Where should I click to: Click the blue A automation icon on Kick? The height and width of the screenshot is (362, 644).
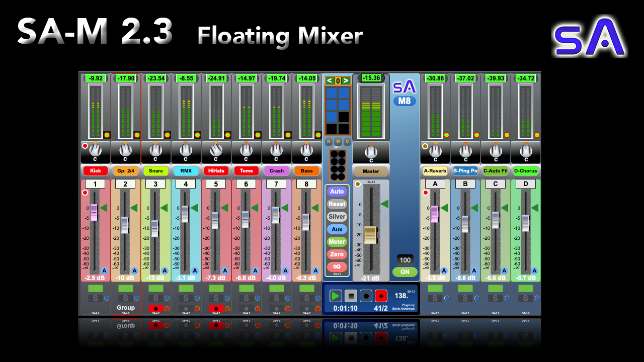coord(104,270)
